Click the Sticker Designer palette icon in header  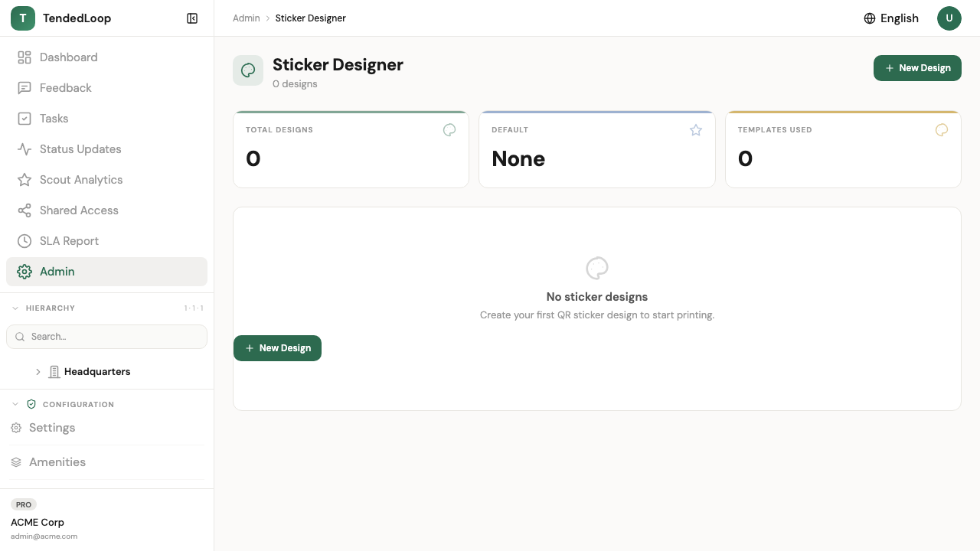pos(248,70)
